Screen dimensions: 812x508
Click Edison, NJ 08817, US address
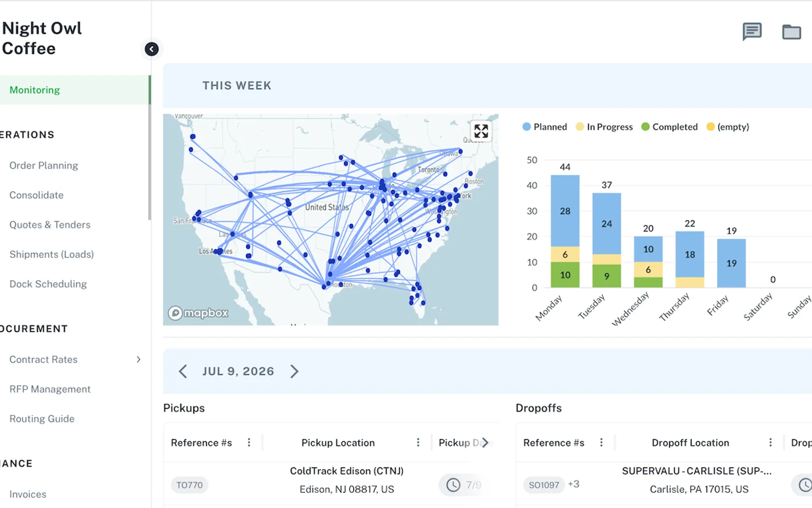(x=347, y=489)
